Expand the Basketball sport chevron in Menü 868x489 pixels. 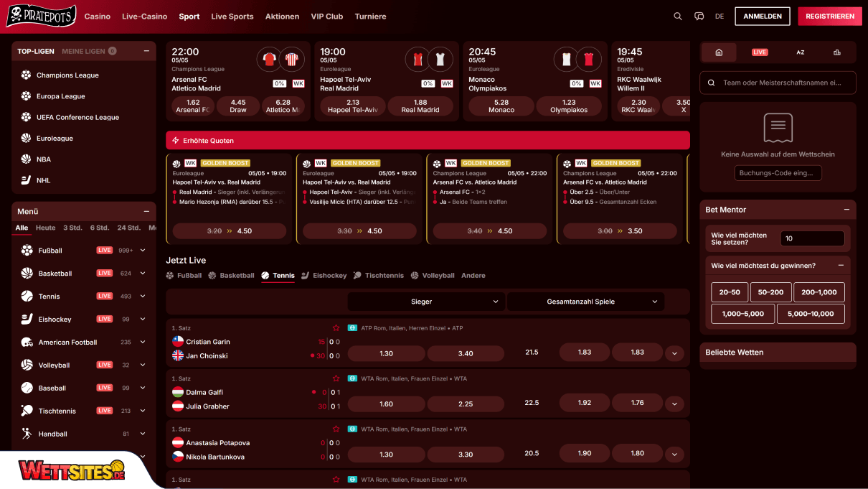coord(143,274)
